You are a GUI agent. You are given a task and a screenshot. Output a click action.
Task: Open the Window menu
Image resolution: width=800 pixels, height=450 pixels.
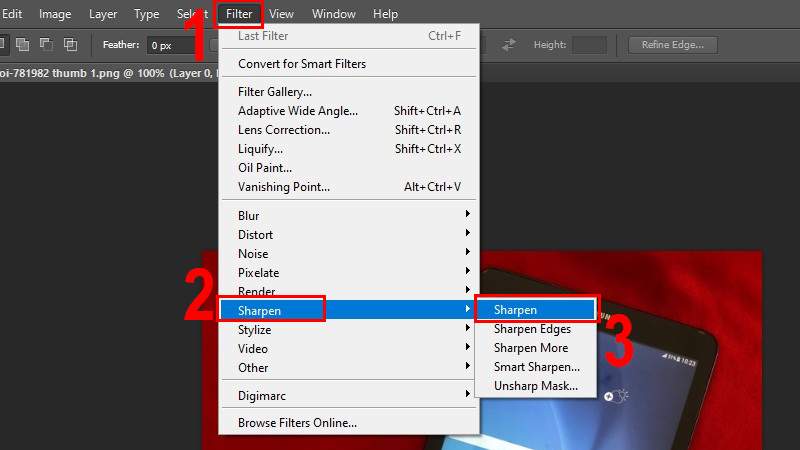[x=334, y=14]
